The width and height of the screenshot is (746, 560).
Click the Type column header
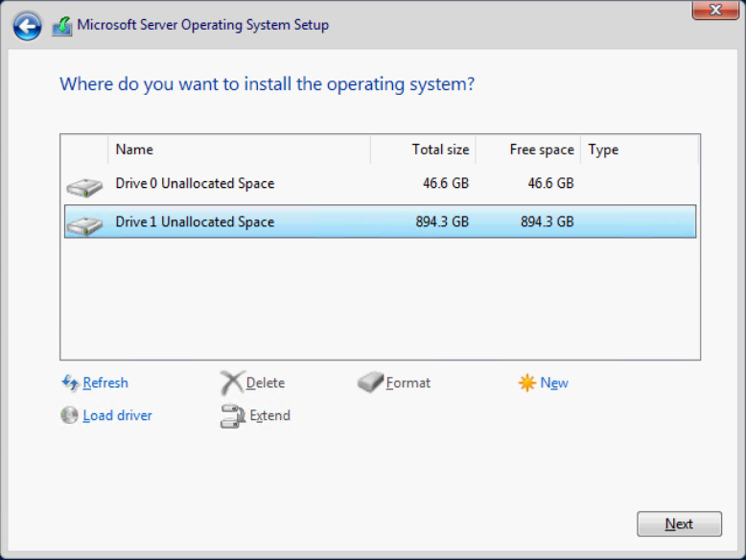603,150
